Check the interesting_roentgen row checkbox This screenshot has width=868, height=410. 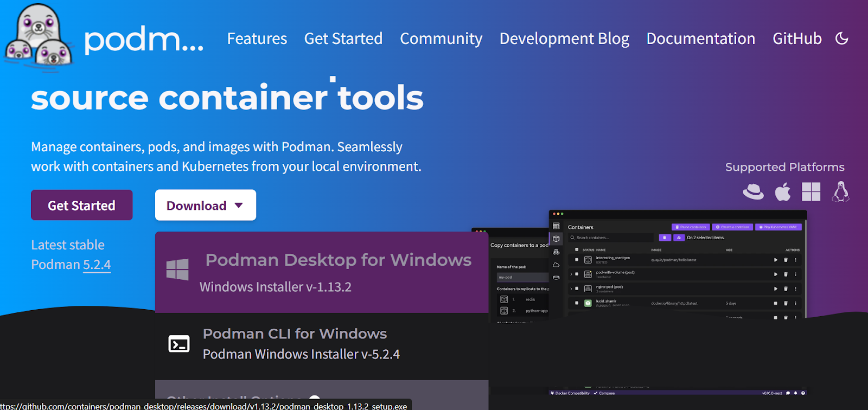pos(576,260)
